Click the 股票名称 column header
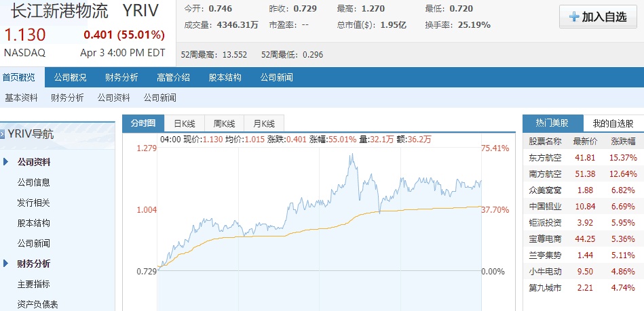Viewport: 644px width, 311px height. pos(545,142)
